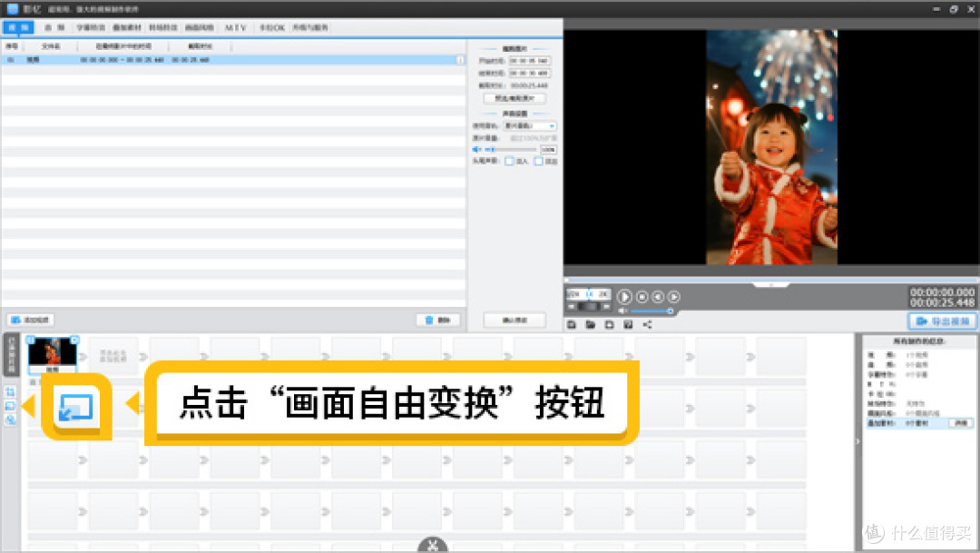Select the 1X playback speed

point(589,294)
